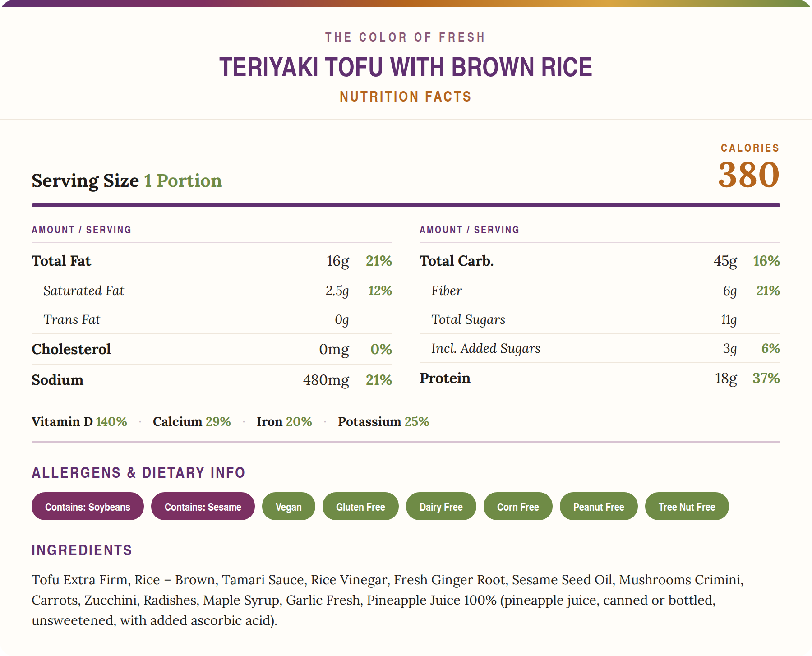Click the Ingredients section heading
The width and height of the screenshot is (812, 656).
click(x=82, y=550)
